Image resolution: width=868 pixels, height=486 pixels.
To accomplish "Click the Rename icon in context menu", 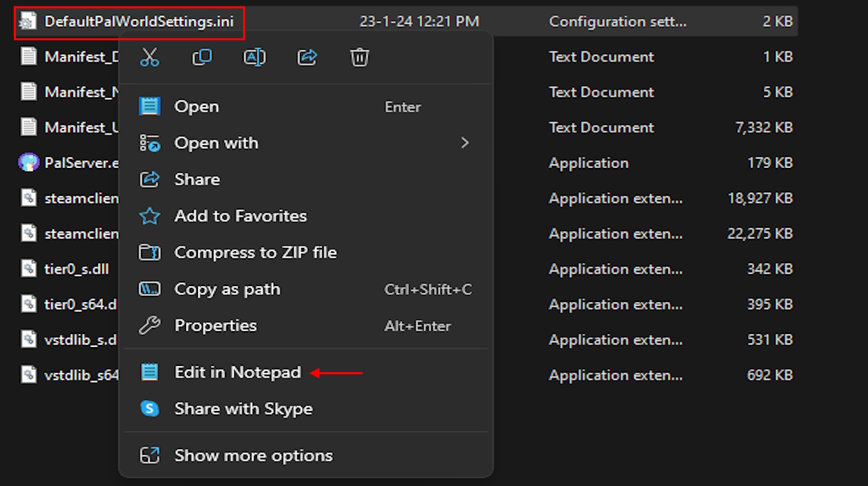I will point(254,58).
